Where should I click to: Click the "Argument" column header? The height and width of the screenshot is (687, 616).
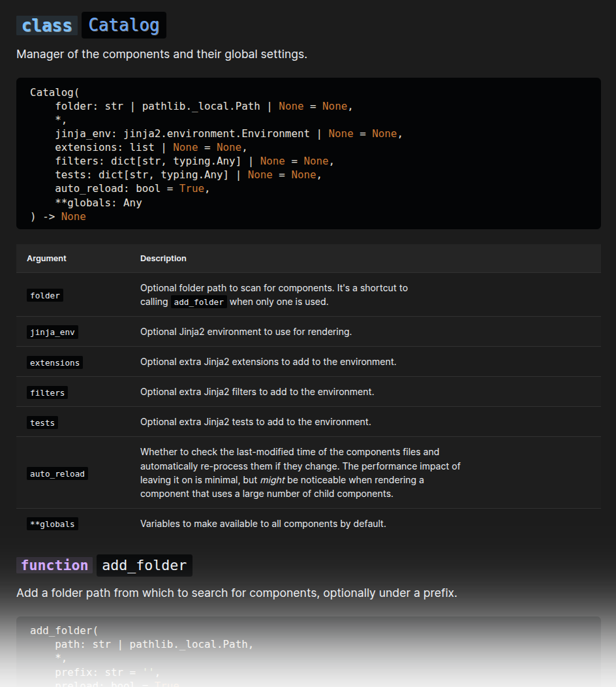pyautogui.click(x=46, y=259)
